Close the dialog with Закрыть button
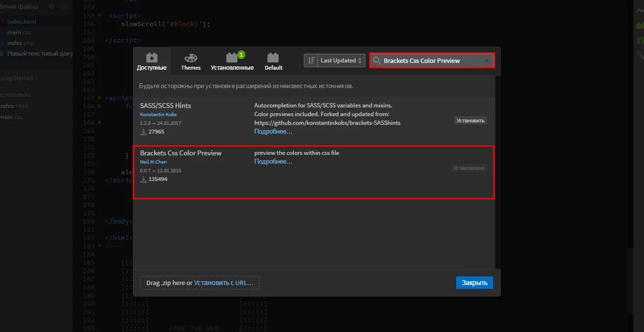The height and width of the screenshot is (332, 644). 474,283
